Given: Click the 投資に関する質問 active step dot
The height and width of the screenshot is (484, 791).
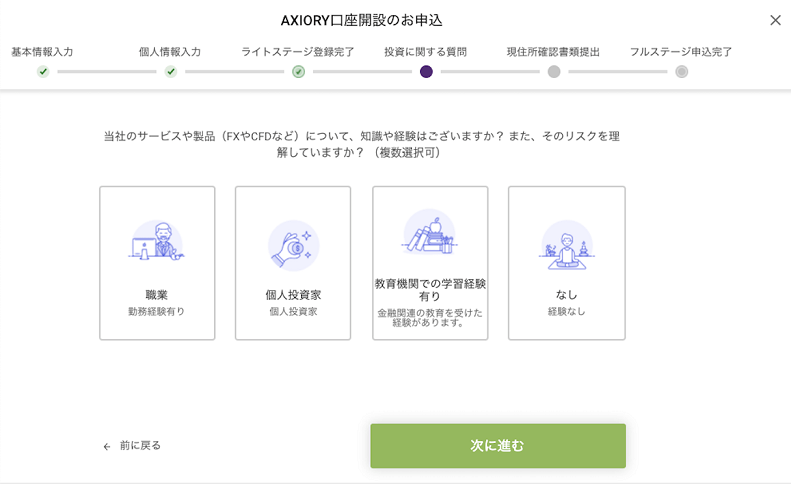Looking at the screenshot, I should click(426, 72).
